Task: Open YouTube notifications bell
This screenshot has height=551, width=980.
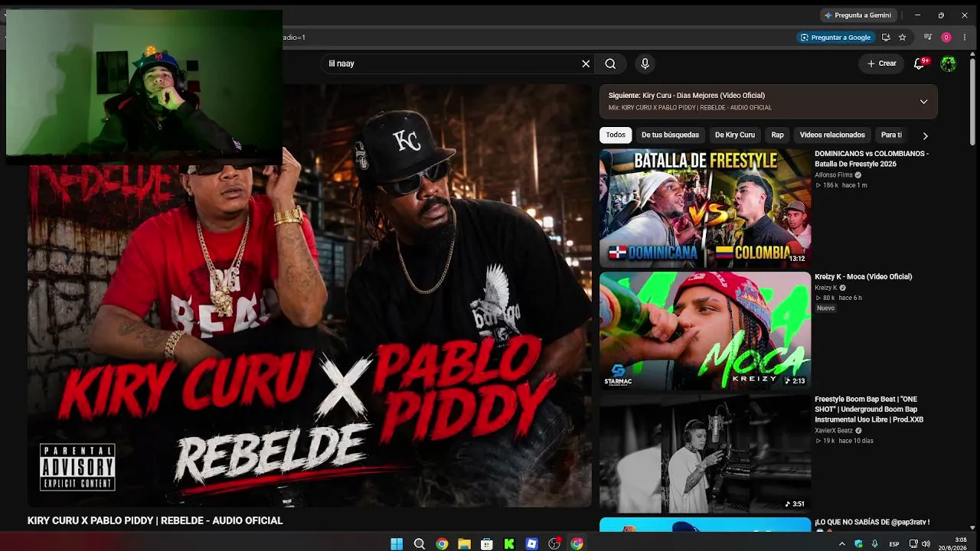Action: click(x=920, y=64)
